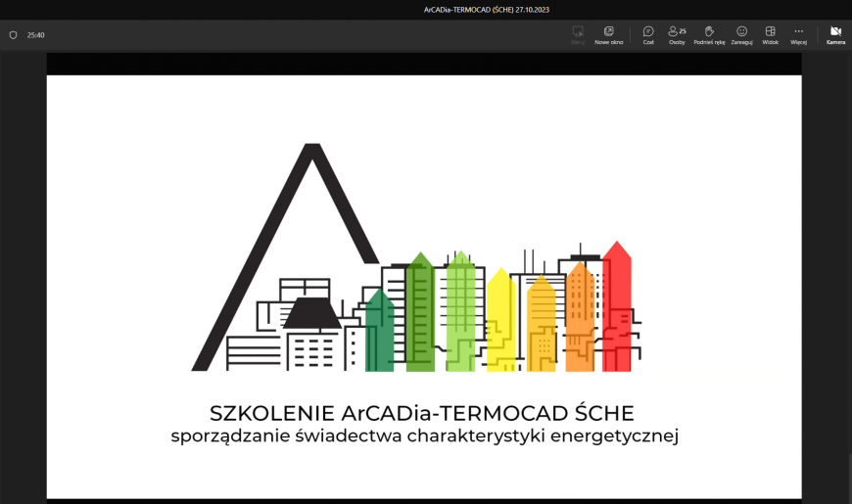Screen dimensions: 852x504
Task: Click the 25:40 meeting timer
Action: coord(36,35)
